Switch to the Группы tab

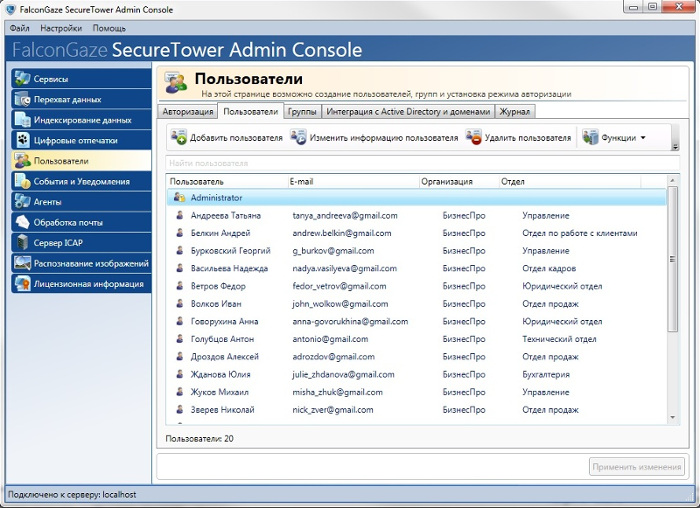pos(302,112)
